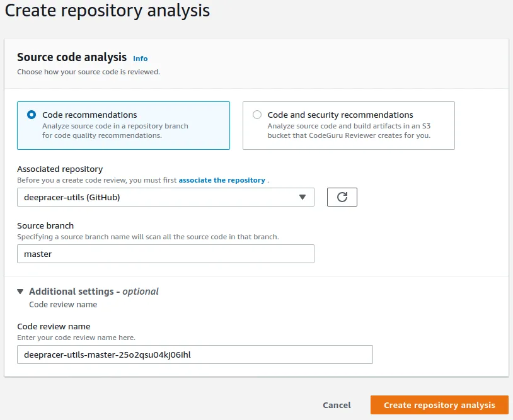
Task: Follow the 'associate the repository' link
Action: tap(222, 180)
